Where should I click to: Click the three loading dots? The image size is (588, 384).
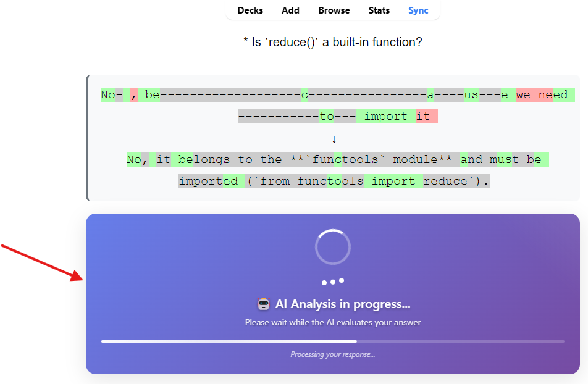(x=333, y=282)
